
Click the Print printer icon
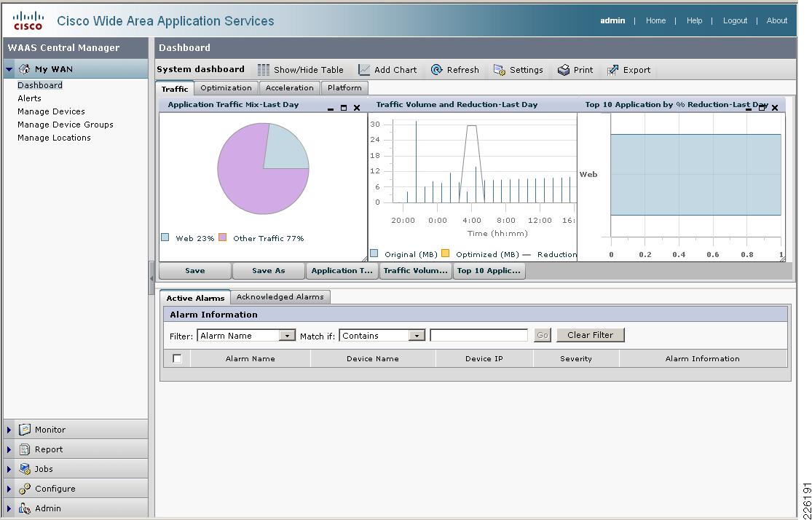[x=564, y=70]
